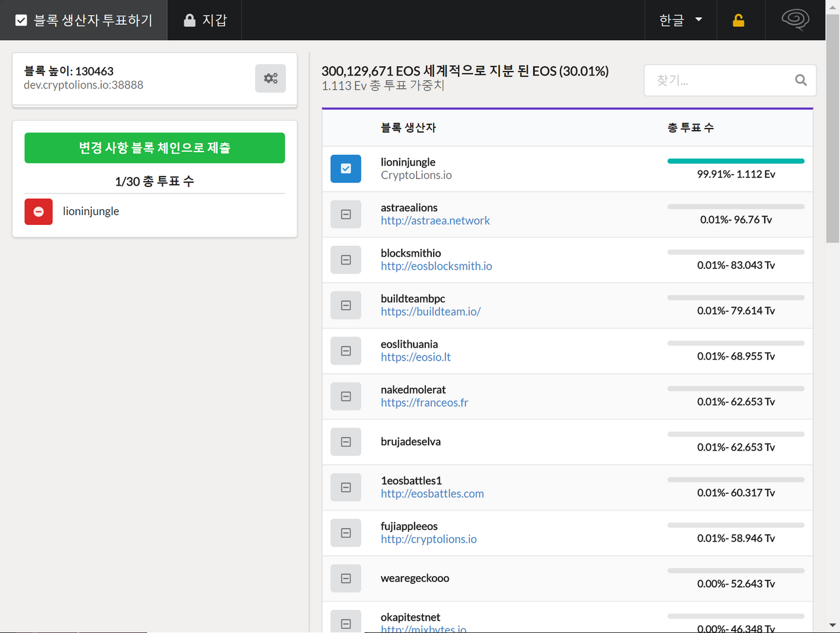Click the spiral logo icon in header
The height and width of the screenshot is (633, 840).
[795, 20]
